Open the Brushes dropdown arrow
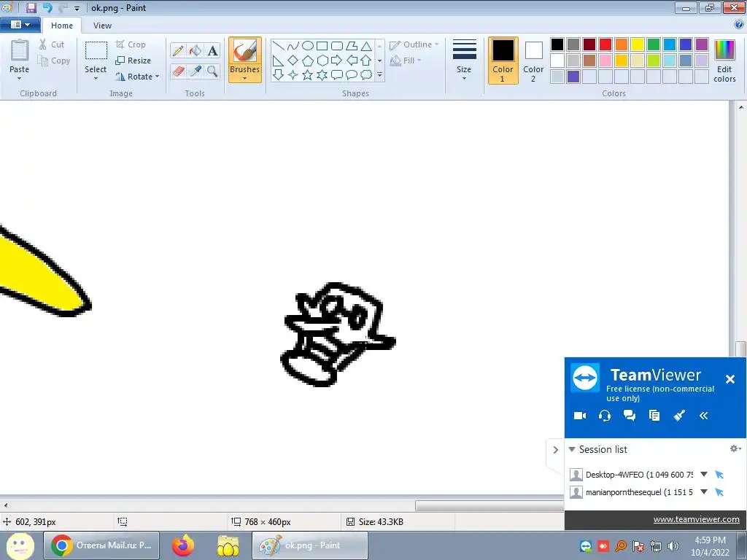 pos(244,79)
